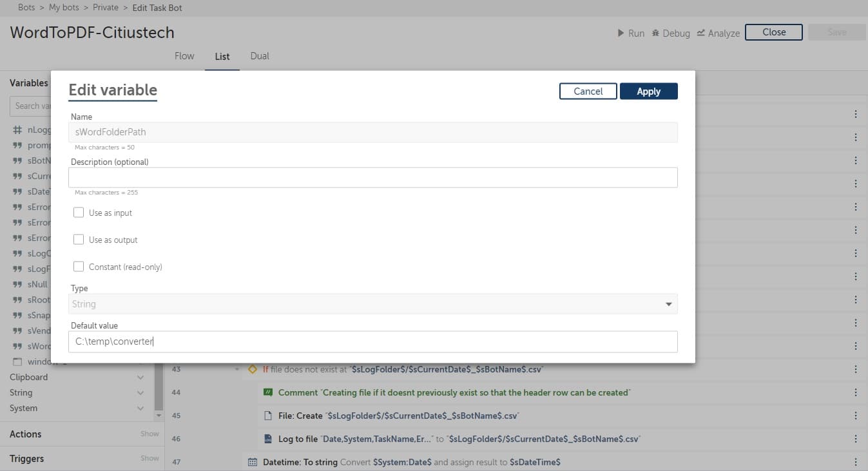Screen dimensions: 868x471
Task: Click the Debug bug icon
Action: point(655,33)
